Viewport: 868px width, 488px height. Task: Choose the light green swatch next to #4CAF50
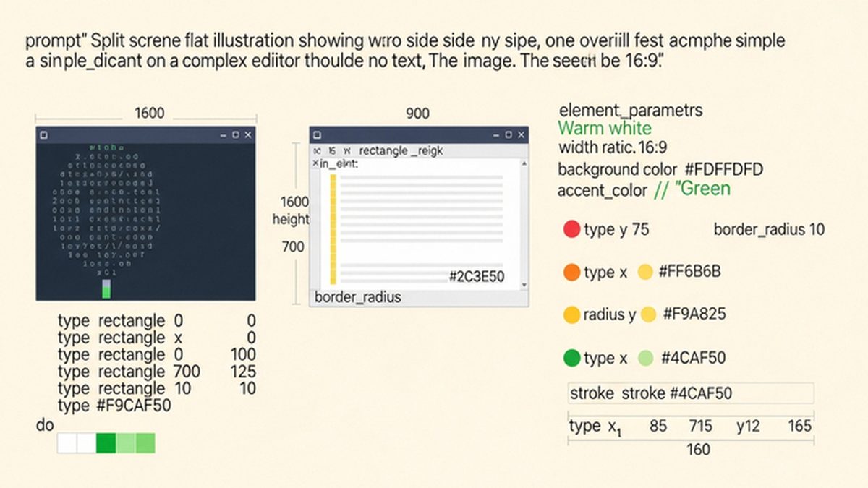647,358
